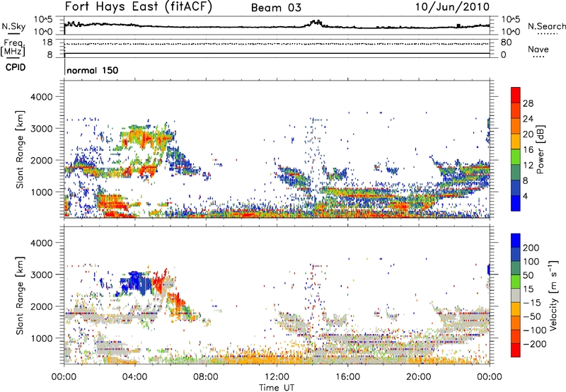Click the gray -15 to 15 Velocity colorbar segment
Viewport: 566px width, 392px height.
[516, 296]
